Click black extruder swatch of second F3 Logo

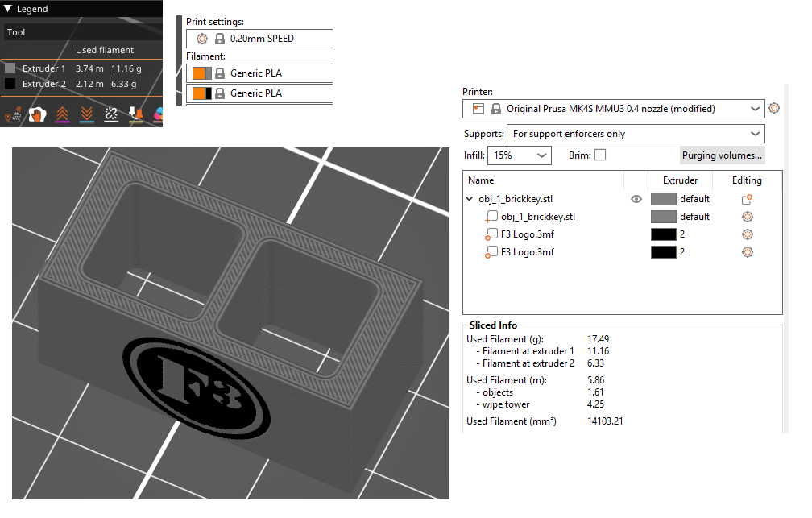(x=664, y=252)
